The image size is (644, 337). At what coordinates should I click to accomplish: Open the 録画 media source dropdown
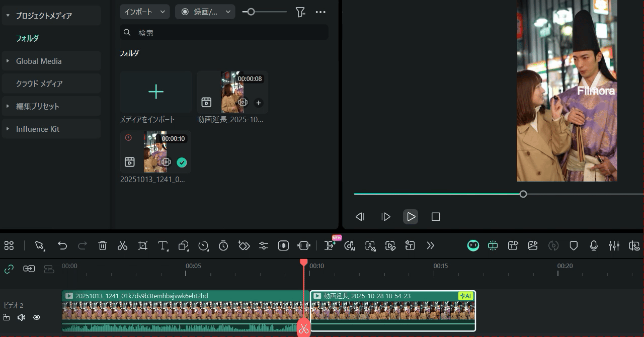(x=205, y=12)
